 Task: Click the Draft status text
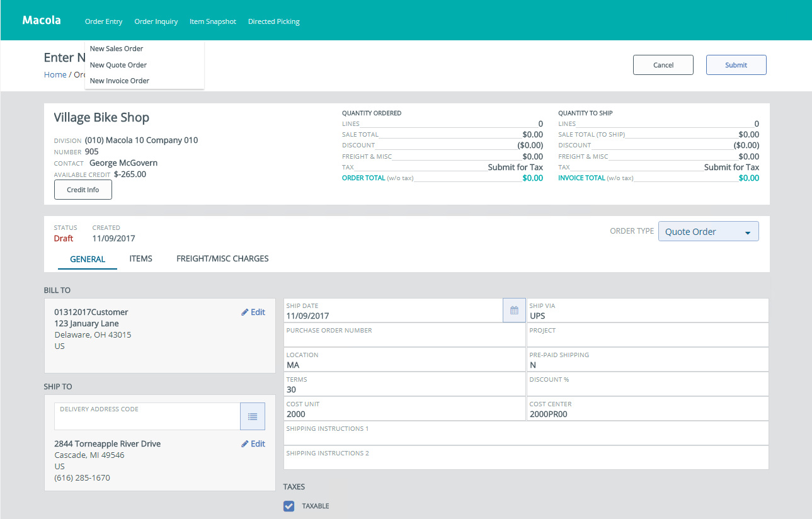[x=64, y=238]
